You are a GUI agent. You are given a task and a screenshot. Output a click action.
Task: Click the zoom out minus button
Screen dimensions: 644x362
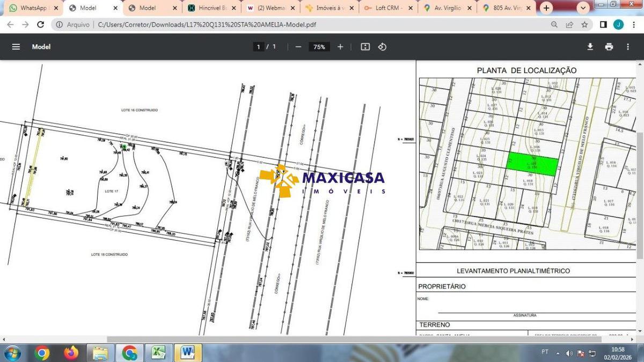(298, 47)
